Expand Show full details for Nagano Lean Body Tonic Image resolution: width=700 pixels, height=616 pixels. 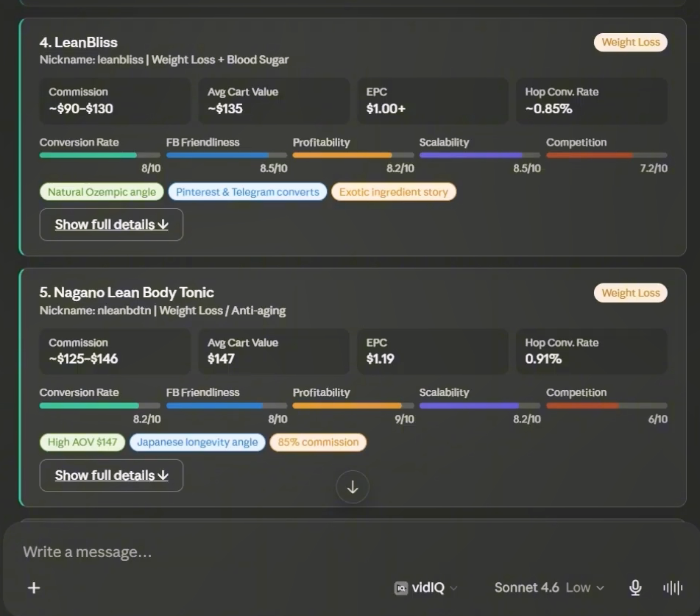pos(111,475)
